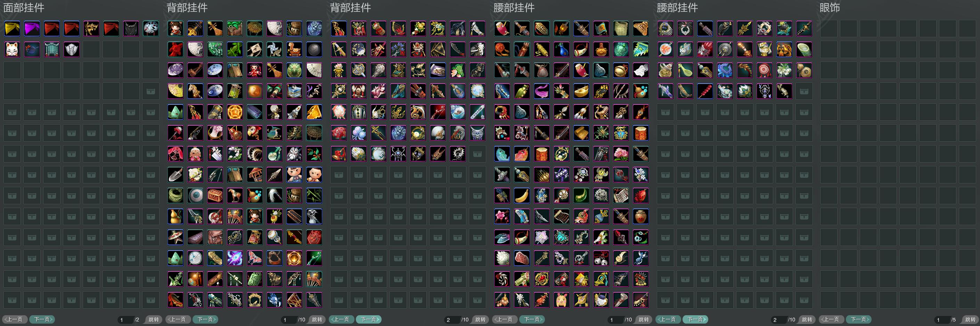Focus page field in 腰部挂件 page 1 panel
This screenshot has height=326, width=980.
(615, 320)
